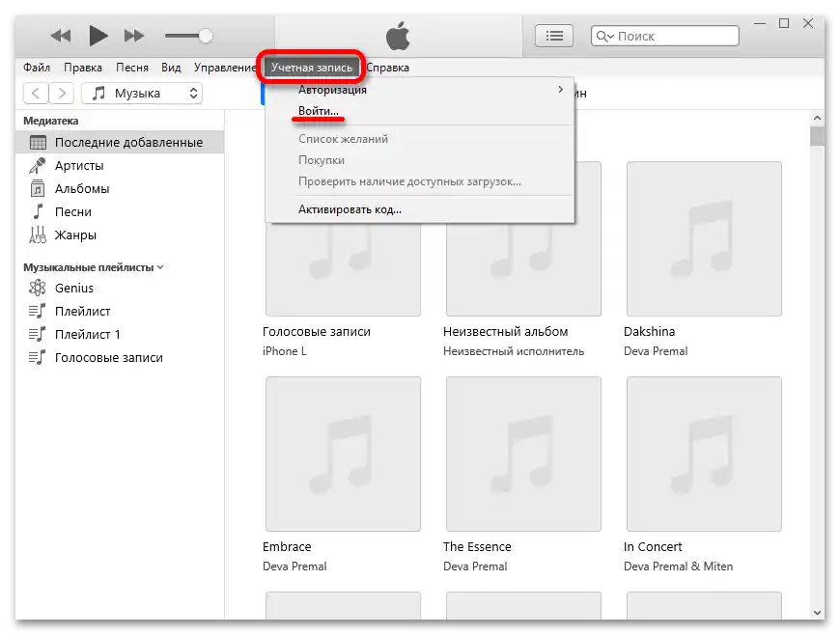Skip ahead with the fast-forward button
840x635 pixels.
134,36
